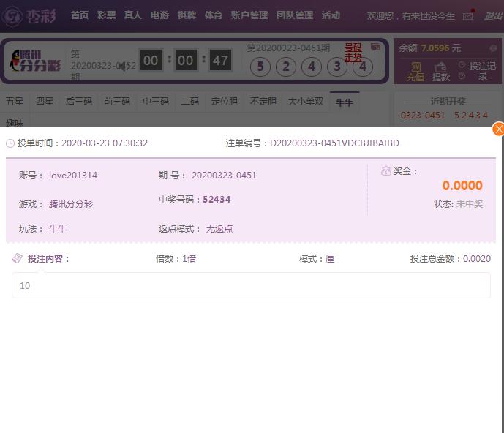The image size is (504, 433).
Task: Open the 彩票 menu
Action: [x=106, y=15]
